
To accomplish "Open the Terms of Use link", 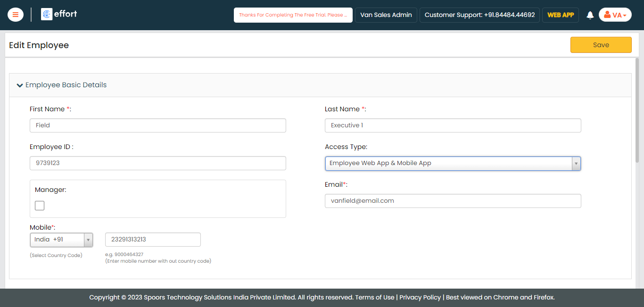I will click(x=375, y=298).
